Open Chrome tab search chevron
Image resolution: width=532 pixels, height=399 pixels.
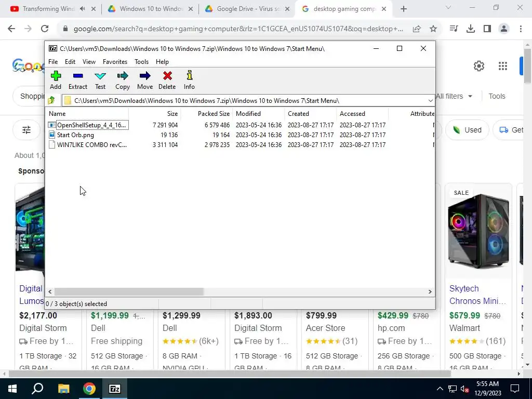(x=448, y=7)
